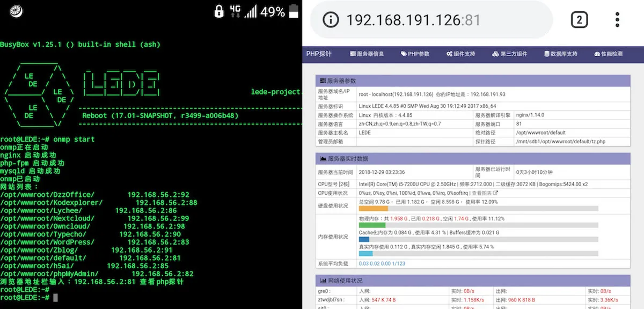Open the 数据库支持 nav tab
The height and width of the screenshot is (309, 644).
pyautogui.click(x=561, y=54)
